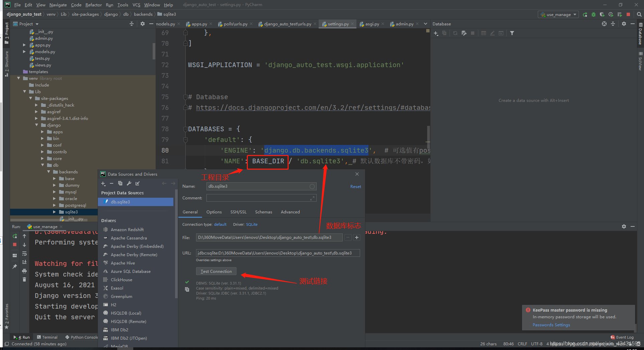Collapse the django folder in tree
Screen dimensions: 644x350
pos(37,125)
